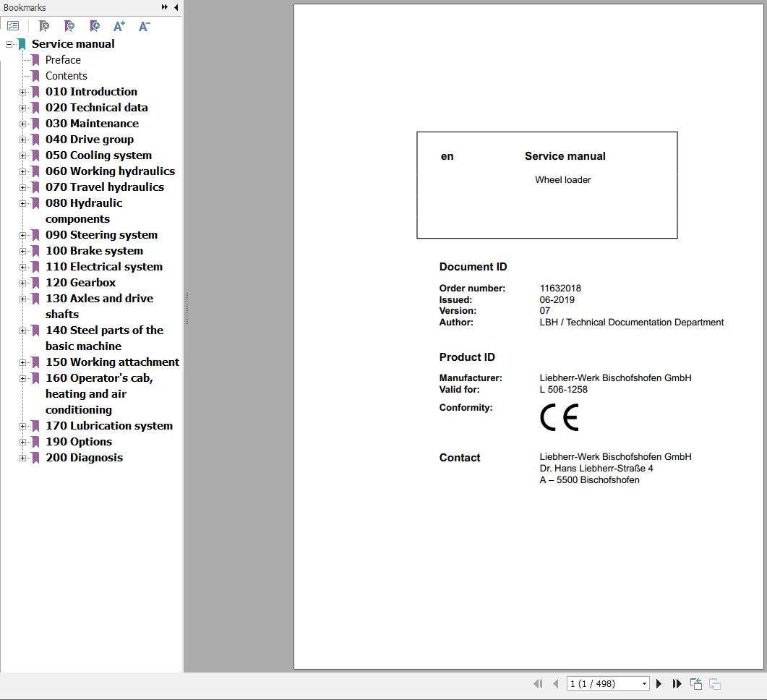Viewport: 767px width, 700px height.
Task: Collapse the Service manual root bookmark
Action: click(x=9, y=44)
